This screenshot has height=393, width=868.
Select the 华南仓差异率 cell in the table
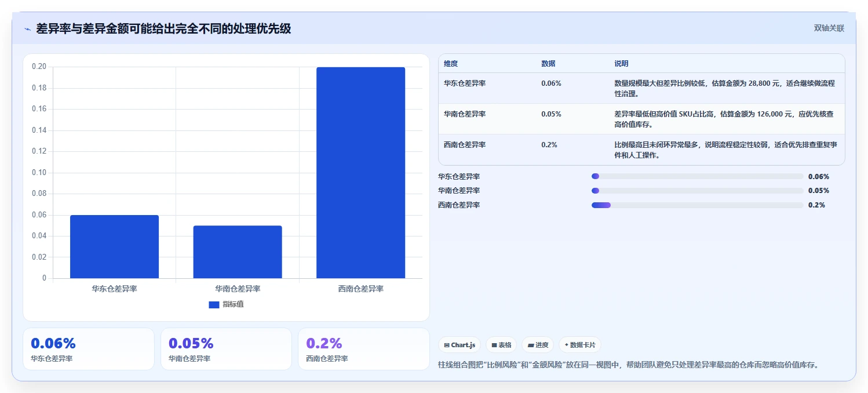coord(465,114)
